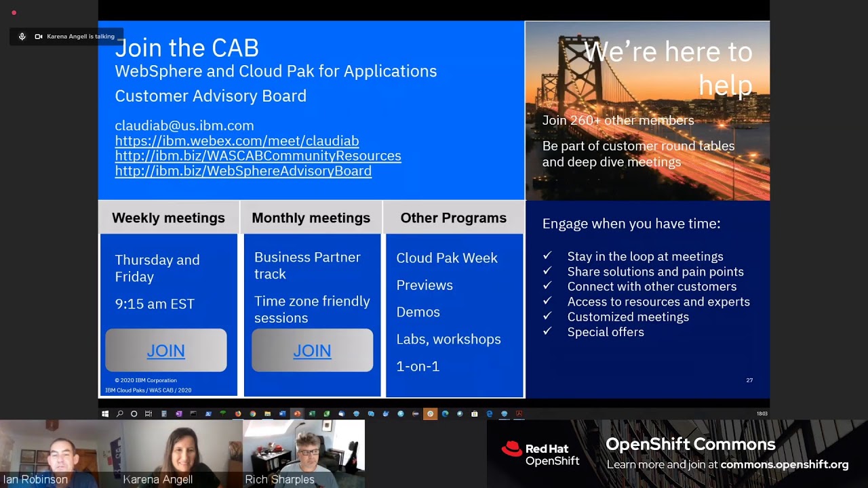The image size is (868, 488).
Task: Open Internet Explorer from the taskbar
Action: 489,413
